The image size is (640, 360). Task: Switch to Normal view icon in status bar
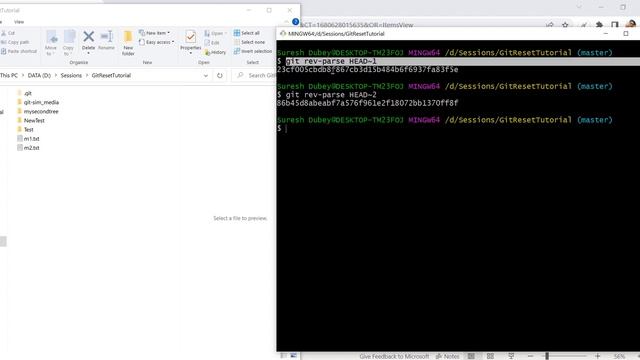[471, 356]
